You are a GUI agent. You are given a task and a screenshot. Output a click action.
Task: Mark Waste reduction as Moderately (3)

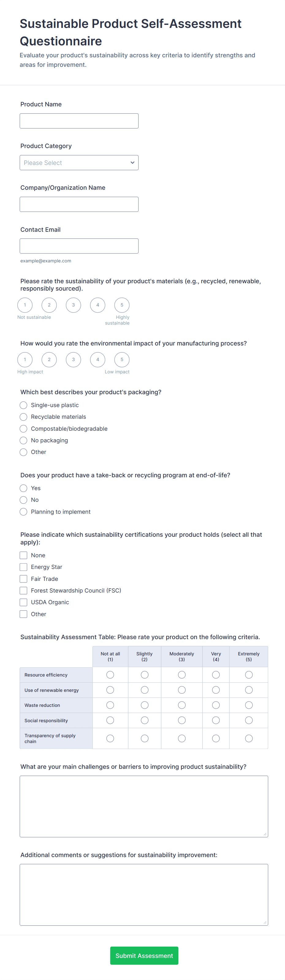(x=182, y=705)
